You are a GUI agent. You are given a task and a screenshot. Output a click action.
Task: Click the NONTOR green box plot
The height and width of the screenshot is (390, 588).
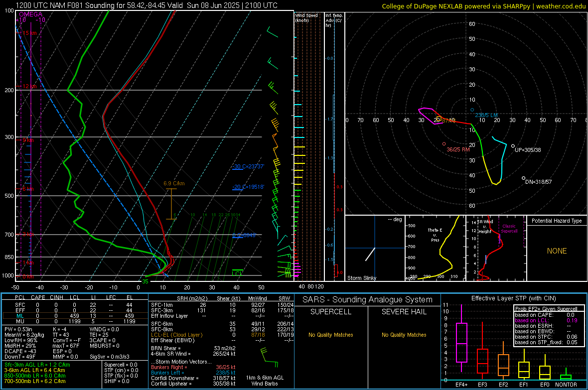click(x=566, y=375)
